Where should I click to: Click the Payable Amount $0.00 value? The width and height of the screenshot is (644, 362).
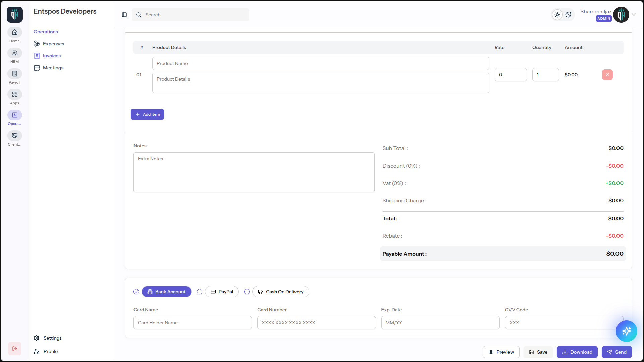coord(615,254)
